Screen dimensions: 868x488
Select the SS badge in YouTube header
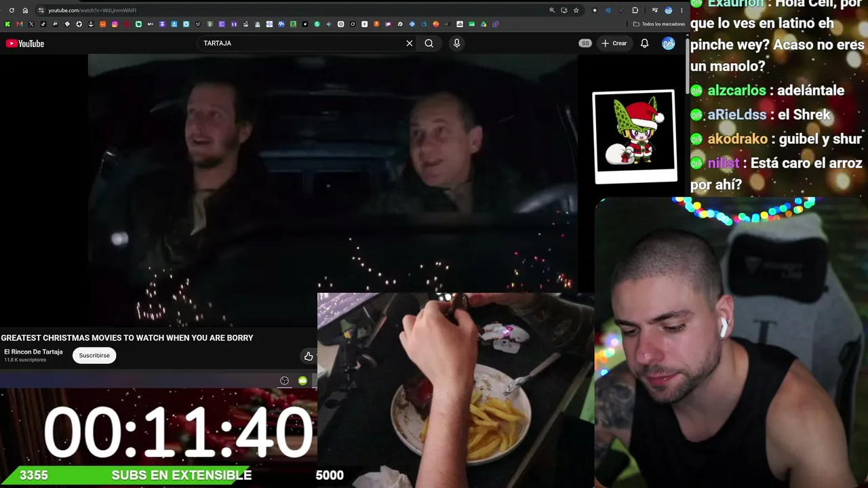[x=585, y=43]
